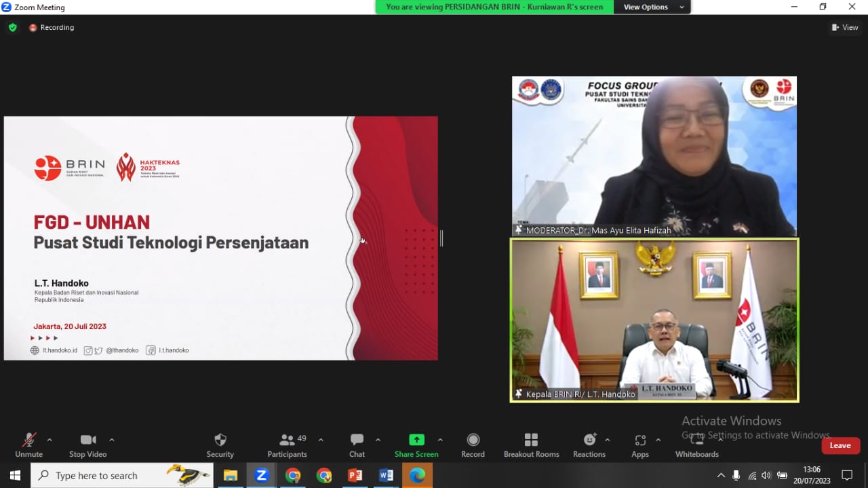This screenshot has height=488, width=868.
Task: Click pin icon on moderator video label
Action: tap(519, 230)
